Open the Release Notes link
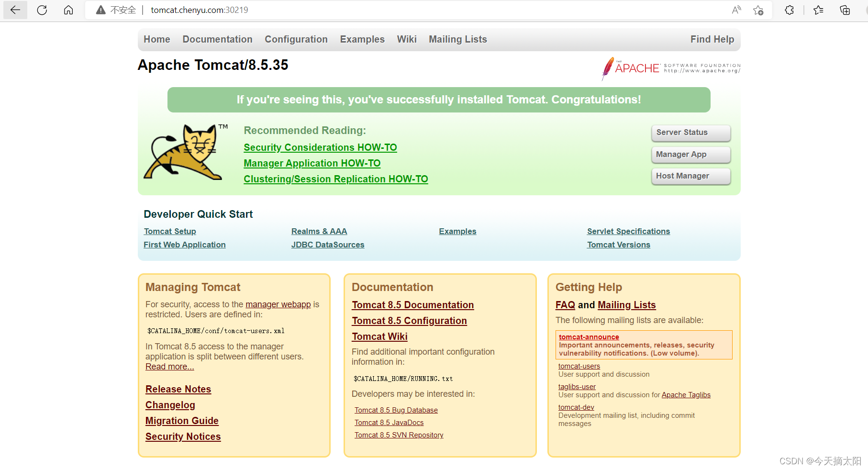 [178, 389]
